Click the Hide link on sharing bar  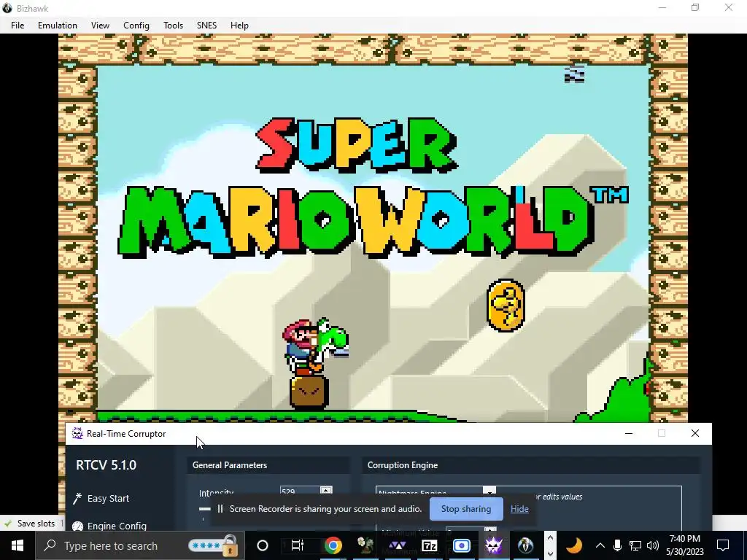click(519, 508)
